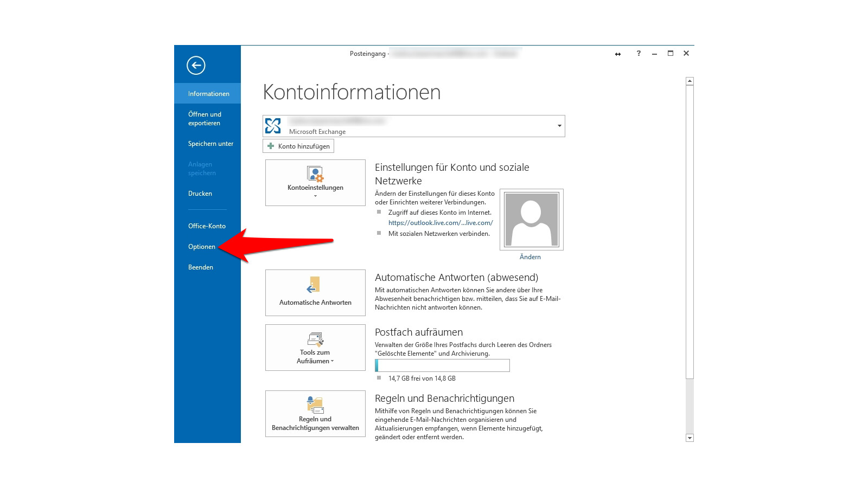Choose Speichern unter in sidebar
The height and width of the screenshot is (488, 868).
click(x=210, y=144)
